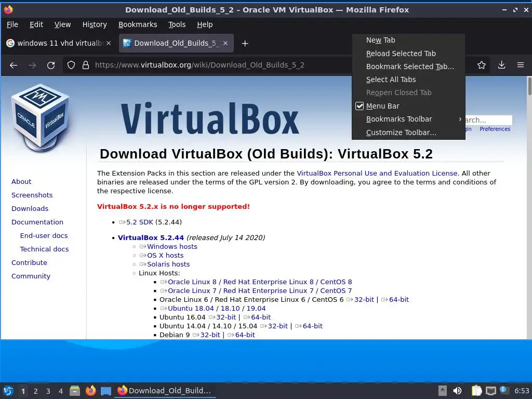This screenshot has height=399, width=532.
Task: Close the Download_Old_Builds_5_2 tab
Action: tap(225, 43)
